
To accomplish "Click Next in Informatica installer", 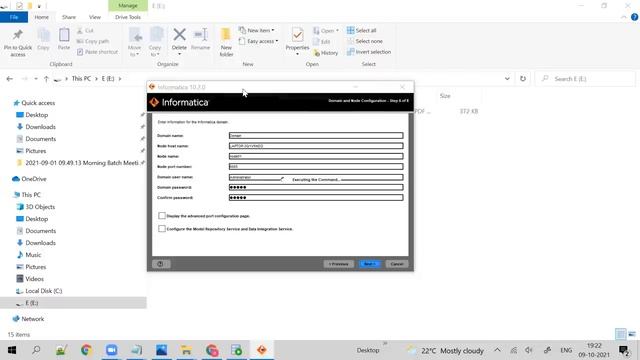I will (369, 264).
